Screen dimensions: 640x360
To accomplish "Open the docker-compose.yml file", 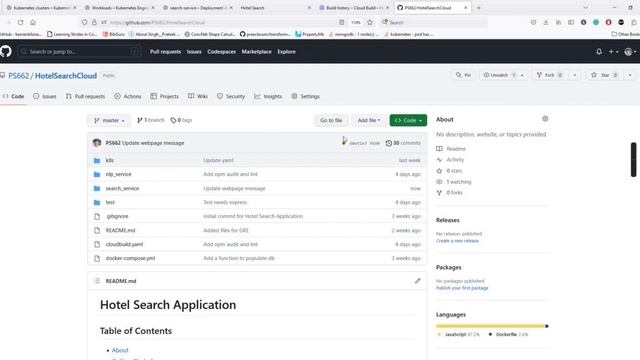I will point(130,258).
